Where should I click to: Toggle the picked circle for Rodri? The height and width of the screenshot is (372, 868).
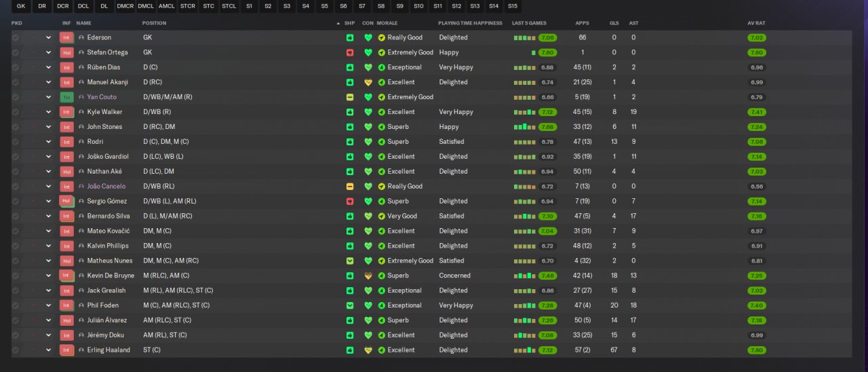(x=16, y=142)
